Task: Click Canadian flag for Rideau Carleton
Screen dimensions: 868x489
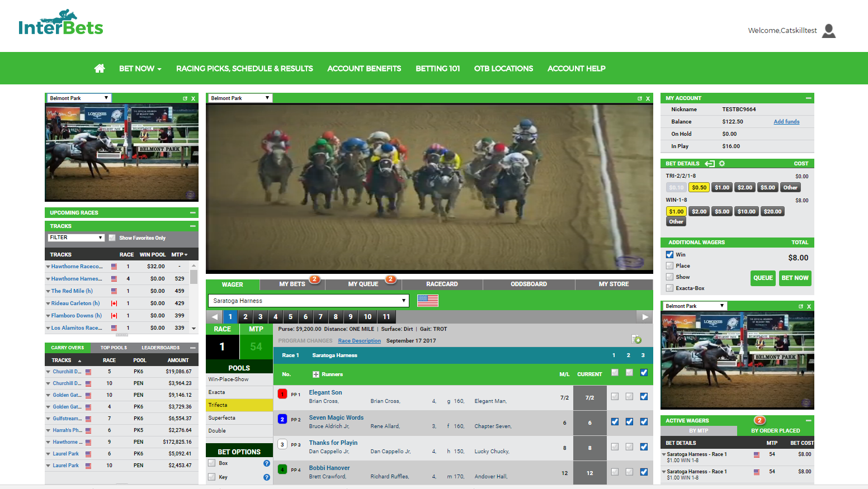Action: click(x=114, y=303)
